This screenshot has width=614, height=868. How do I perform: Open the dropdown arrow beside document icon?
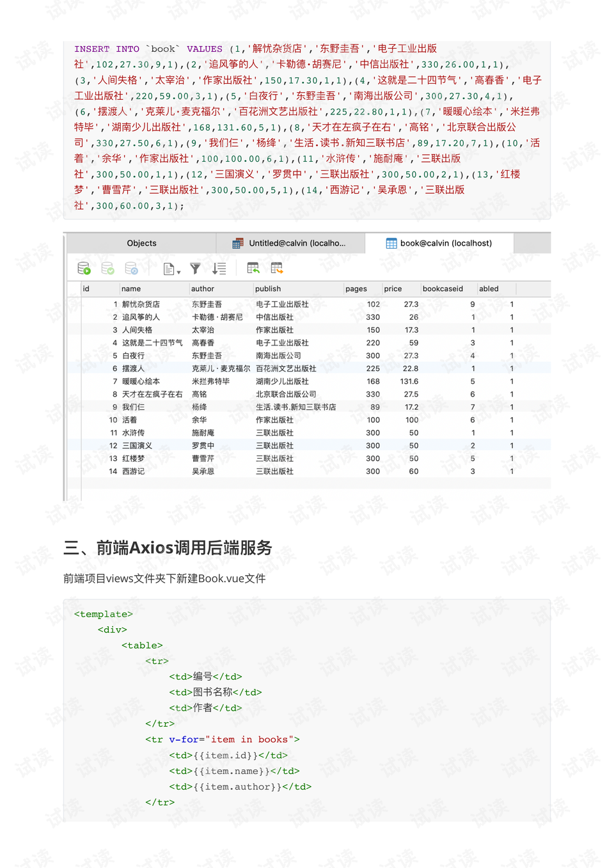click(179, 272)
